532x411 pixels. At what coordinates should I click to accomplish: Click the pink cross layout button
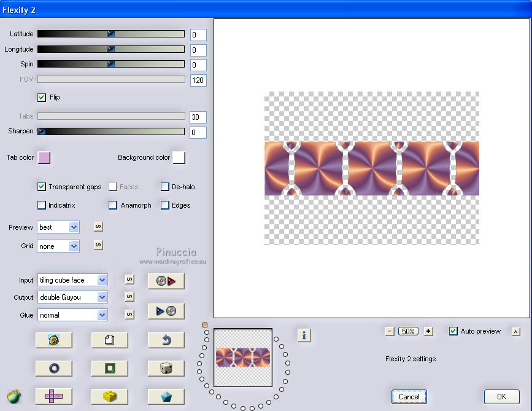click(53, 396)
